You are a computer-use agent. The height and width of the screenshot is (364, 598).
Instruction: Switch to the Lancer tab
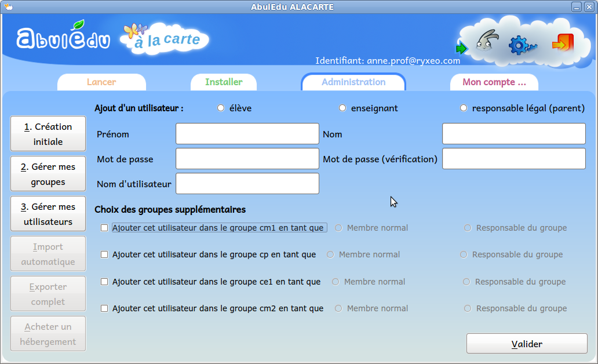pos(101,82)
